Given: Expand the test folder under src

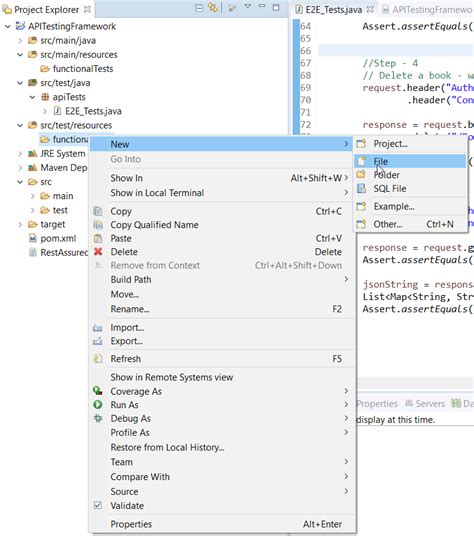Looking at the screenshot, I should [32, 210].
